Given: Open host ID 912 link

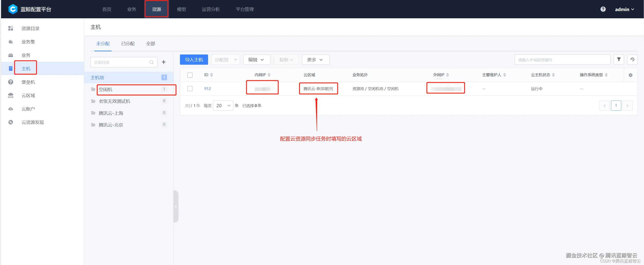Looking at the screenshot, I should (207, 88).
